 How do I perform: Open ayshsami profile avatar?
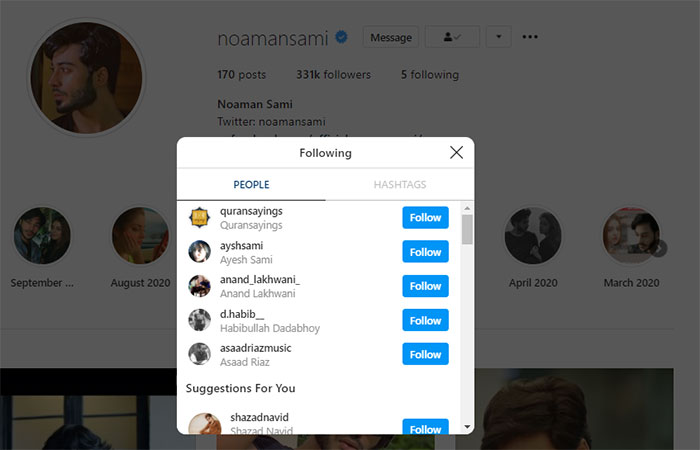click(200, 252)
